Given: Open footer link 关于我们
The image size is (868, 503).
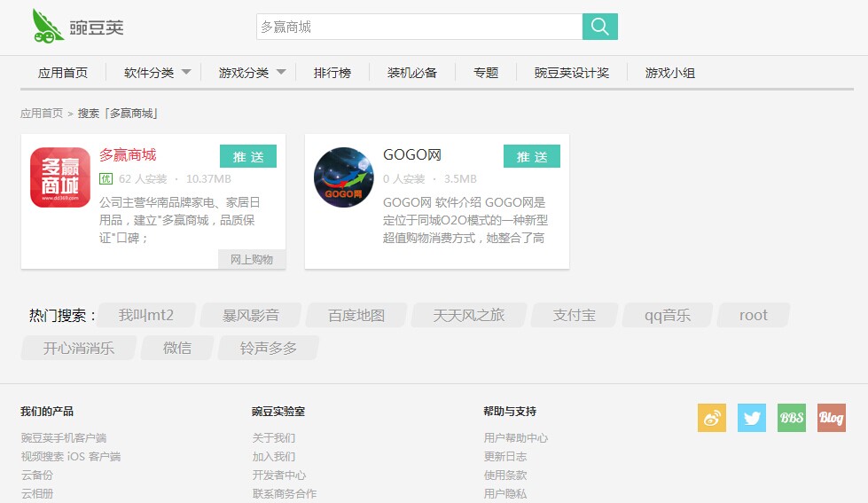Looking at the screenshot, I should click(x=274, y=437).
